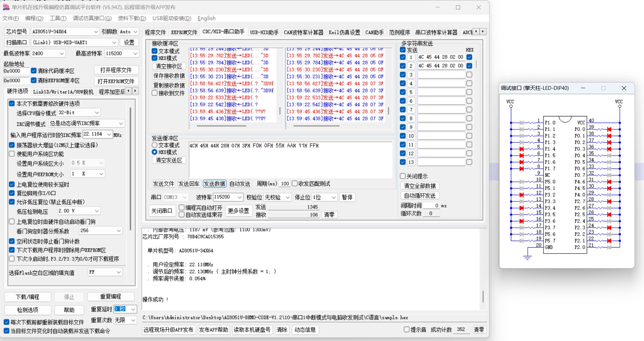
Task: Open the English menu item
Action: click(206, 18)
